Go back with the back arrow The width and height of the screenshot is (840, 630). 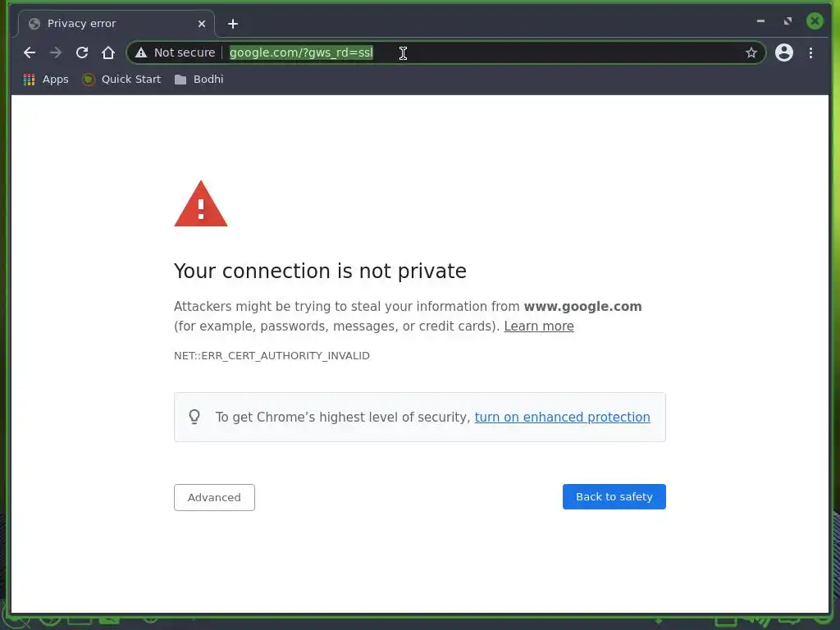point(30,52)
